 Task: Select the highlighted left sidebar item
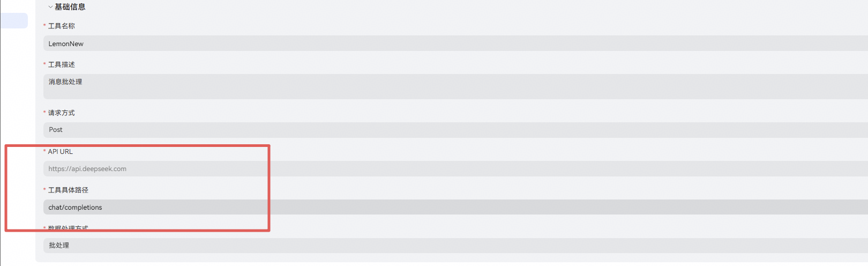click(14, 20)
